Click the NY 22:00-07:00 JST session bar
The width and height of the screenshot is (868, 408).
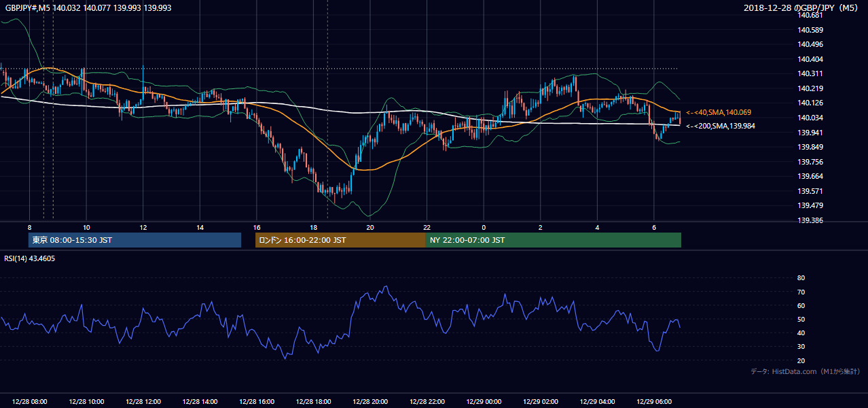554,240
